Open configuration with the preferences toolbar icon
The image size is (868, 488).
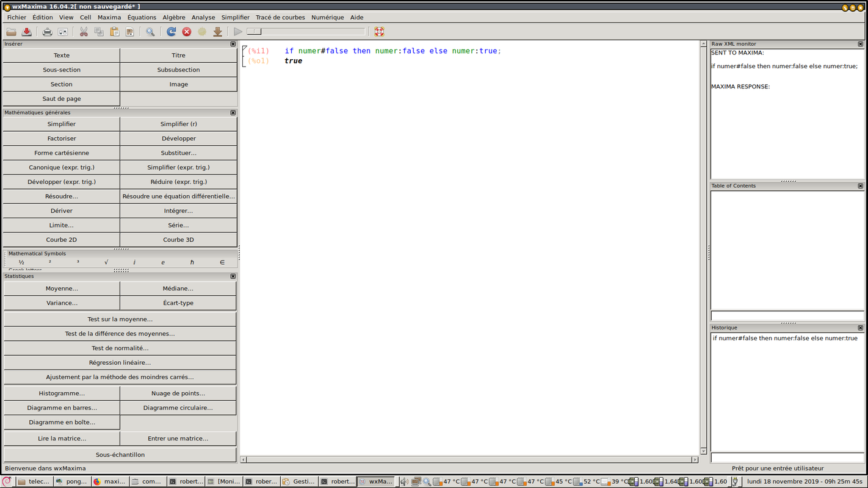pos(62,32)
